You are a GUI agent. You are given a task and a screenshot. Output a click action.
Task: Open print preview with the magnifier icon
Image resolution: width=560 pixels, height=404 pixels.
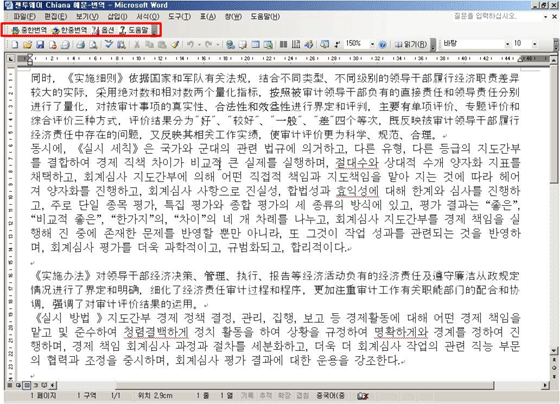coord(93,45)
